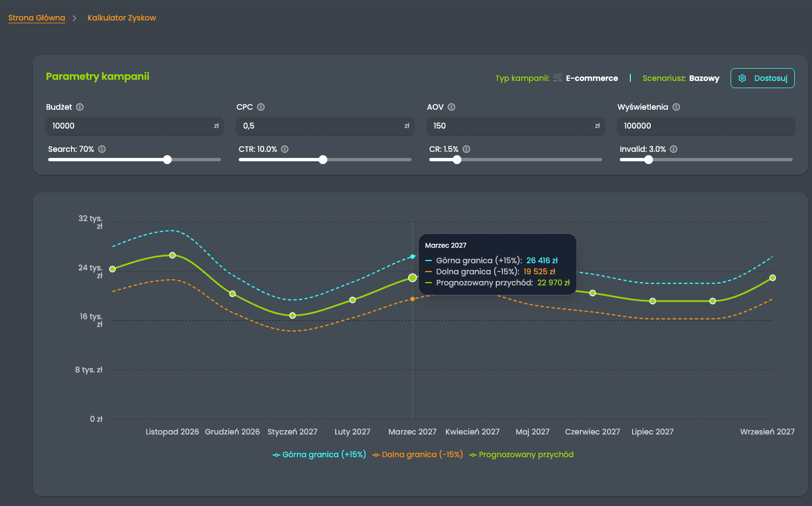Click the Czerwiec 2027 point on green line

point(593,293)
